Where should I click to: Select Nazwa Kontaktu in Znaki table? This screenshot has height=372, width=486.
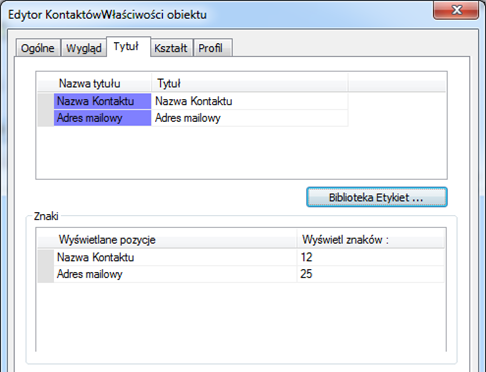point(175,257)
